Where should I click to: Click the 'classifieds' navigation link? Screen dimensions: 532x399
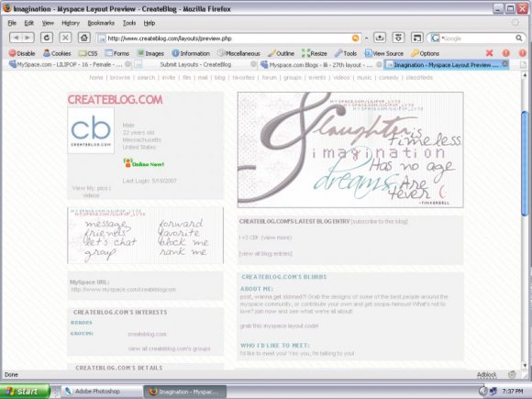point(419,77)
